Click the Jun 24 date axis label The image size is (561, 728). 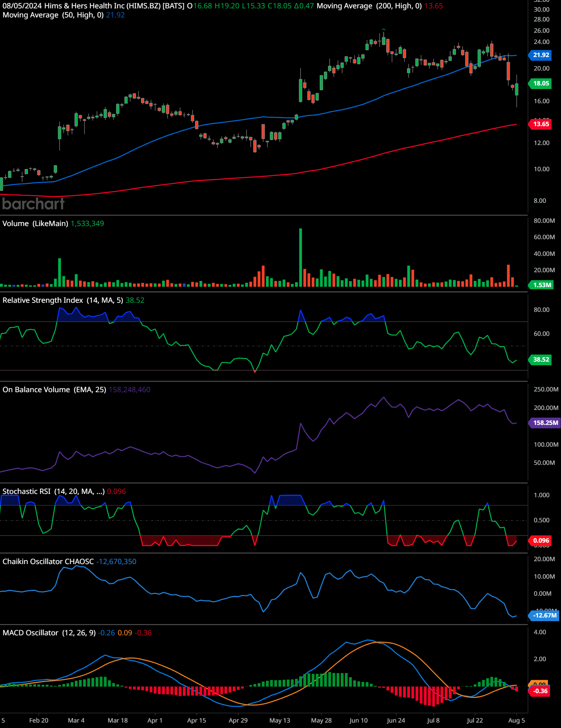(396, 721)
